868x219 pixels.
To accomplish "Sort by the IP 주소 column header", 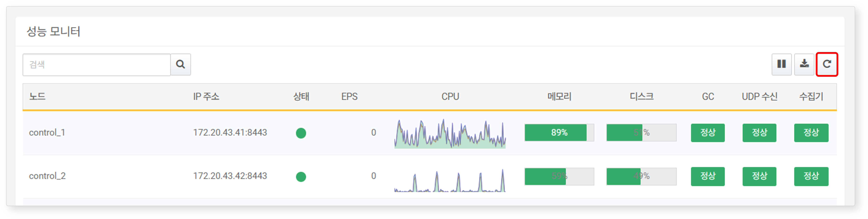I will click(x=206, y=97).
